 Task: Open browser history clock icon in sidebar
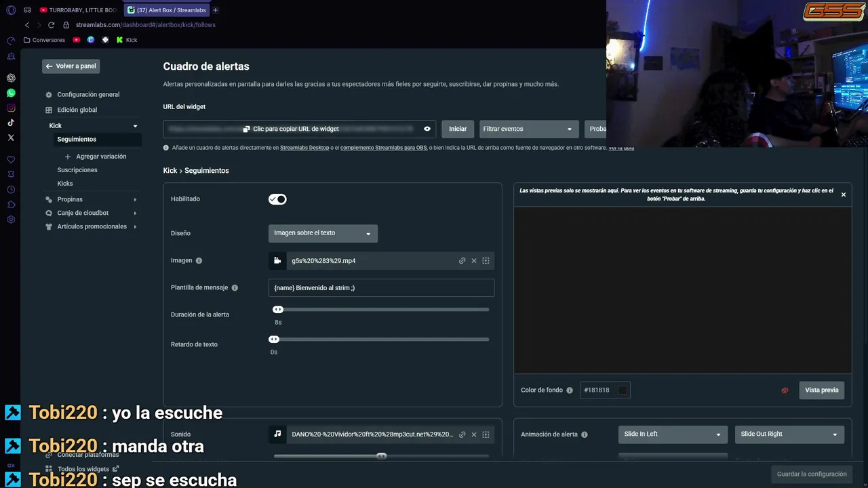coord(11,190)
